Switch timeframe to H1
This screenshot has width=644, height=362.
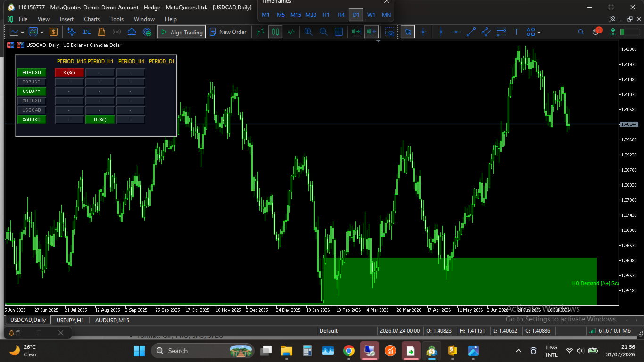(x=326, y=15)
